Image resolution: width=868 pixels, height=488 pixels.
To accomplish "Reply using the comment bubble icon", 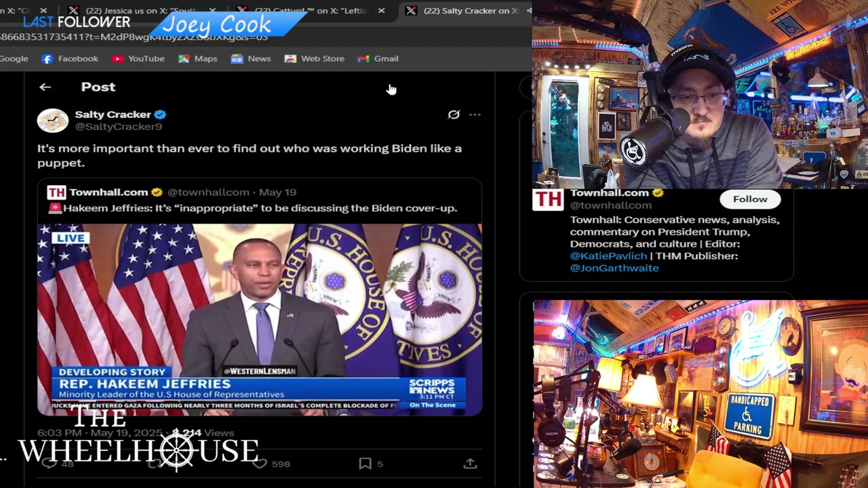I will 50,464.
